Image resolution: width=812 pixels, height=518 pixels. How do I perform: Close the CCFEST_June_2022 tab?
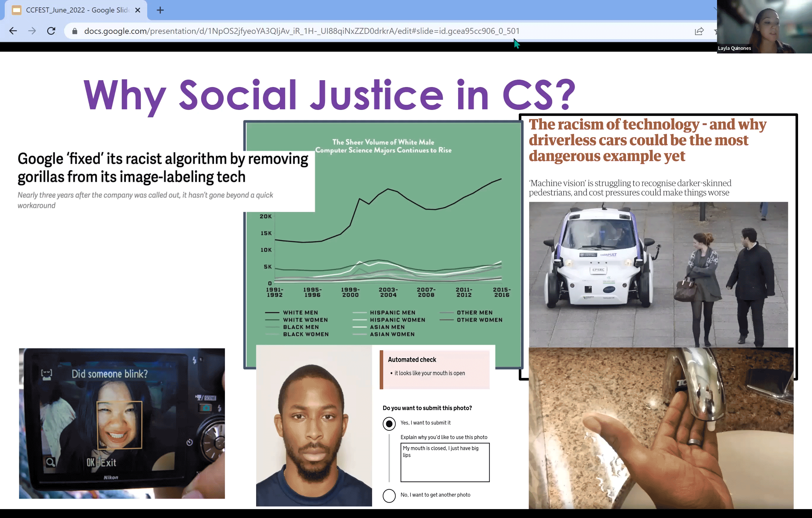[x=138, y=10]
